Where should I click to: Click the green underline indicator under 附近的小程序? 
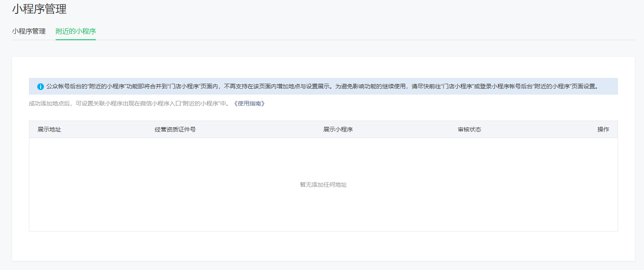pyautogui.click(x=75, y=40)
